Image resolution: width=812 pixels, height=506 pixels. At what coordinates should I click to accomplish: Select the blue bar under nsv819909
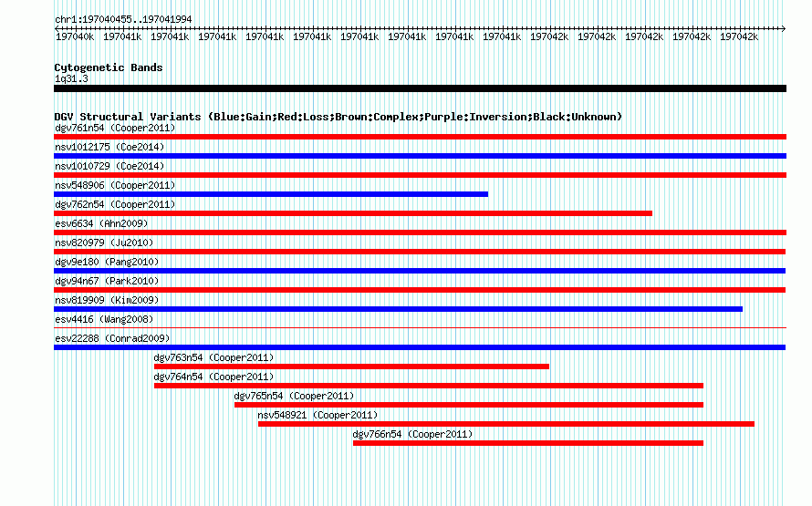click(x=398, y=309)
